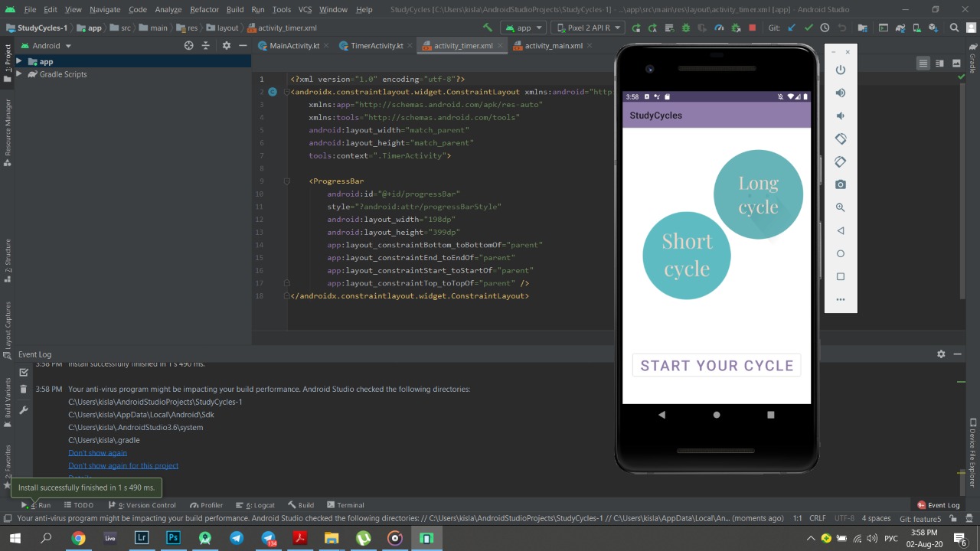Image resolution: width=980 pixels, height=551 pixels.
Task: Open Android project view dropdown
Action: coord(45,46)
